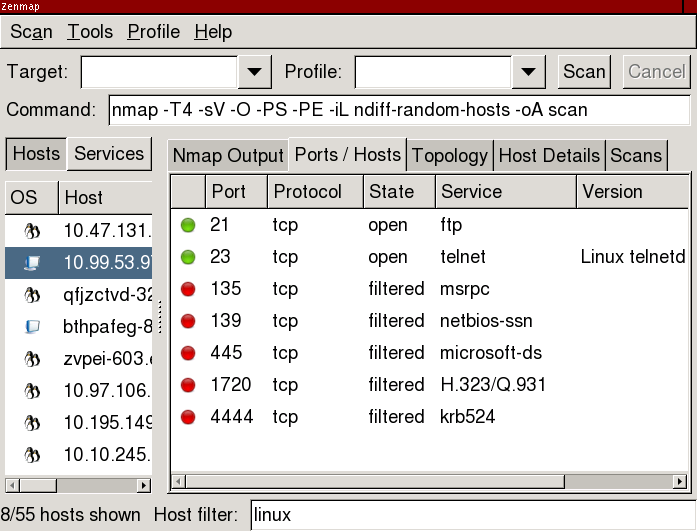Click ports table scrollbar left arrow
This screenshot has width=697, height=531.
click(x=179, y=481)
